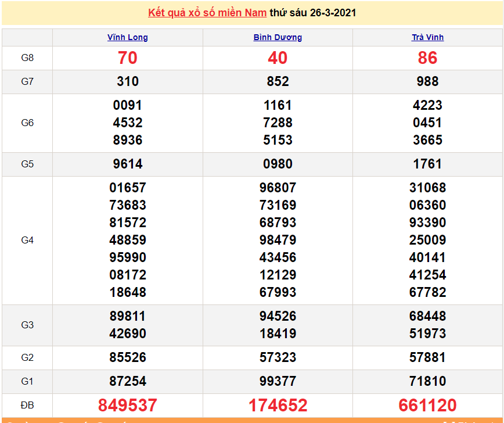
Task: Select the G8 result 86 for Trà Vinh
Action: pyautogui.click(x=427, y=58)
